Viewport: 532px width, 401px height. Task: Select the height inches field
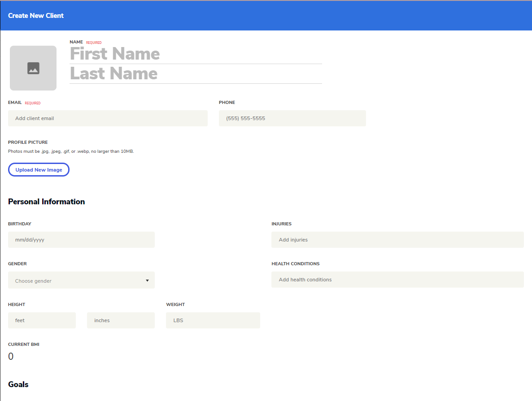click(121, 320)
